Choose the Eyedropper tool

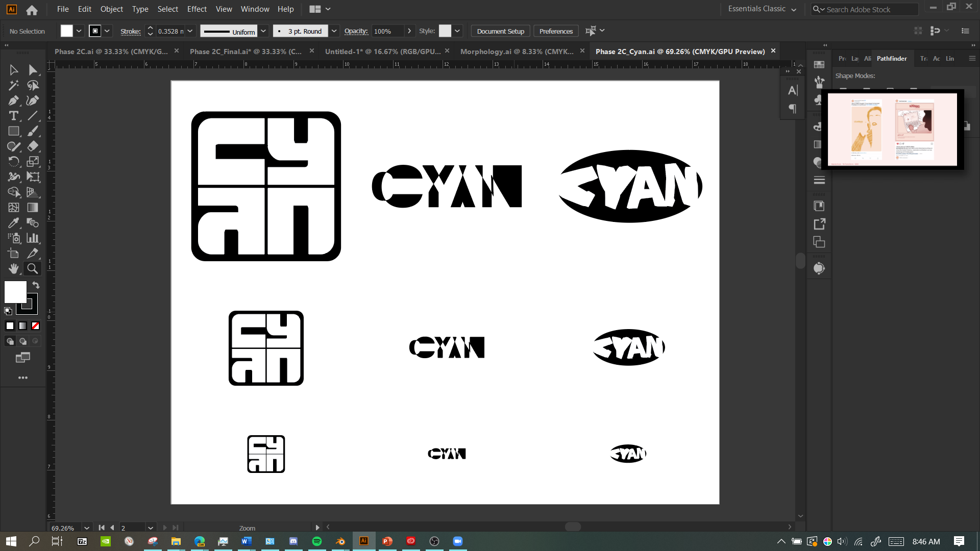13,223
